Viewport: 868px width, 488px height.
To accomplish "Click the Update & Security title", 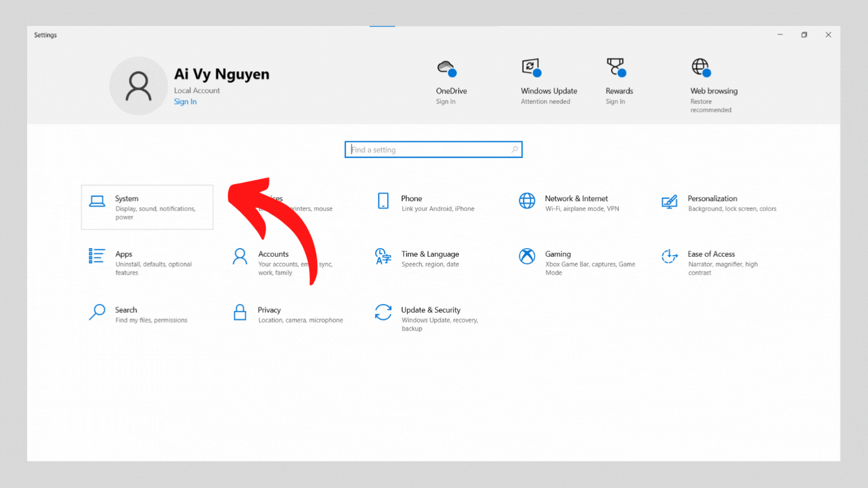I will point(431,310).
